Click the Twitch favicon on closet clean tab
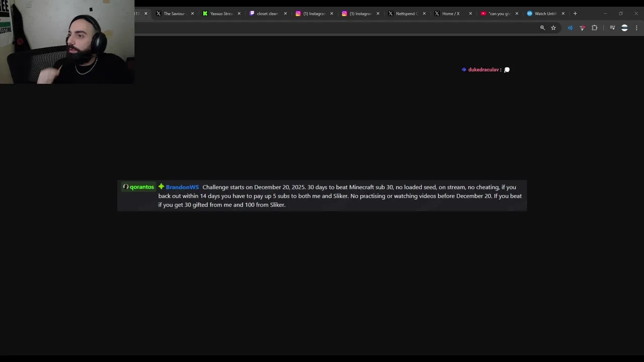This screenshot has width=644, height=362. coord(252,14)
